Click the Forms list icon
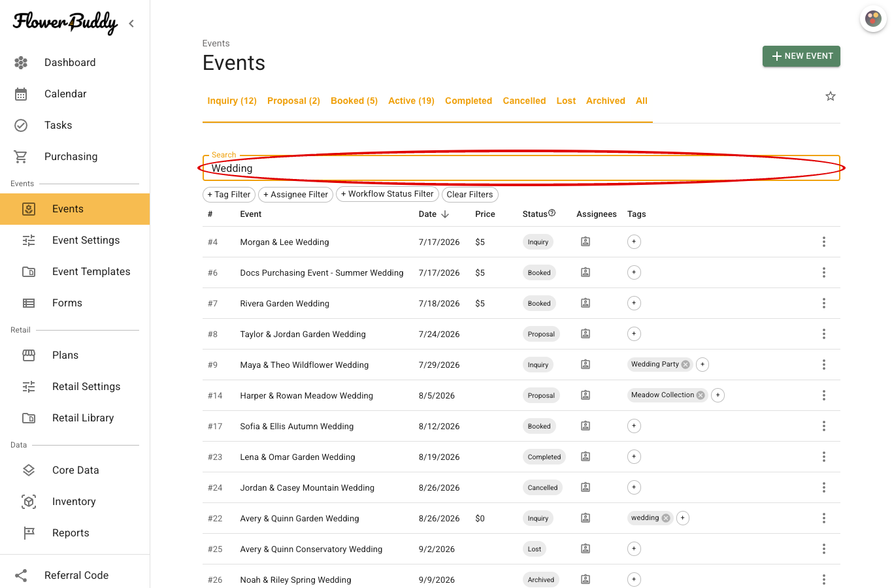 coord(29,303)
